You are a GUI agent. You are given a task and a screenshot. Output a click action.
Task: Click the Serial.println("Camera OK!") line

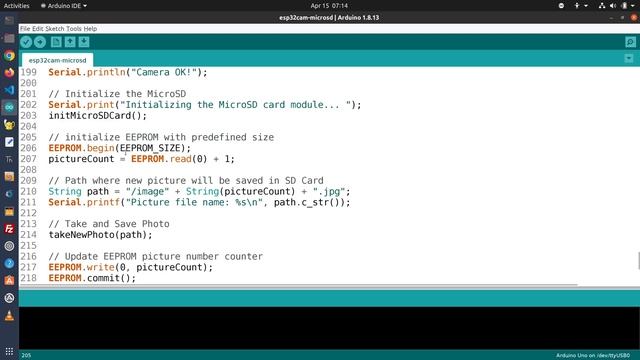(128, 72)
